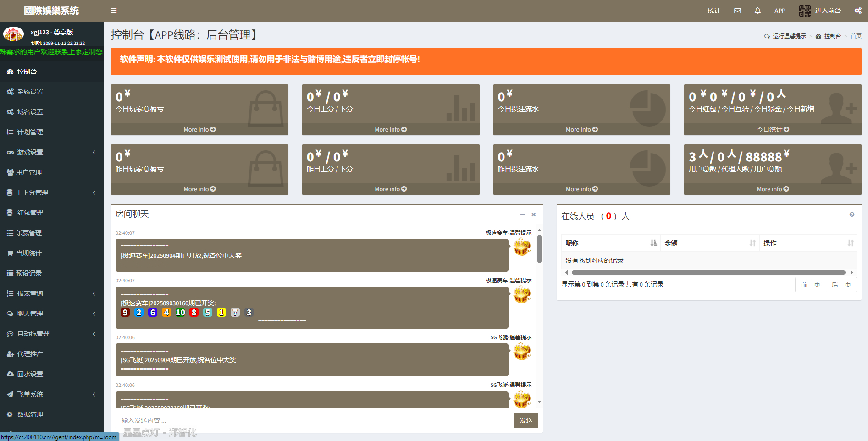The width and height of the screenshot is (868, 441).
Task: Click 统计 in the top menu bar
Action: pos(714,10)
